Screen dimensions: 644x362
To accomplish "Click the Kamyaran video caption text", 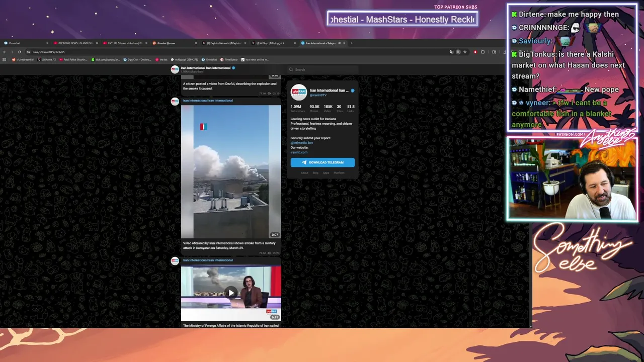I will 229,245.
